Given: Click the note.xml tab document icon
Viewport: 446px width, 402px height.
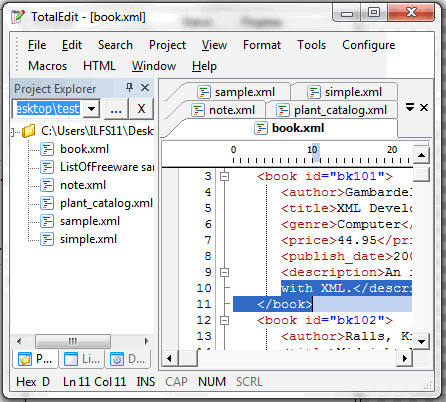Looking at the screenshot, I should [x=198, y=110].
